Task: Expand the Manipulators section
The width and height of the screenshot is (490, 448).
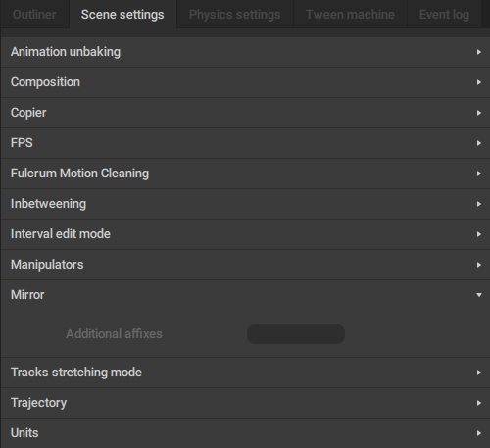Action: tap(245, 265)
